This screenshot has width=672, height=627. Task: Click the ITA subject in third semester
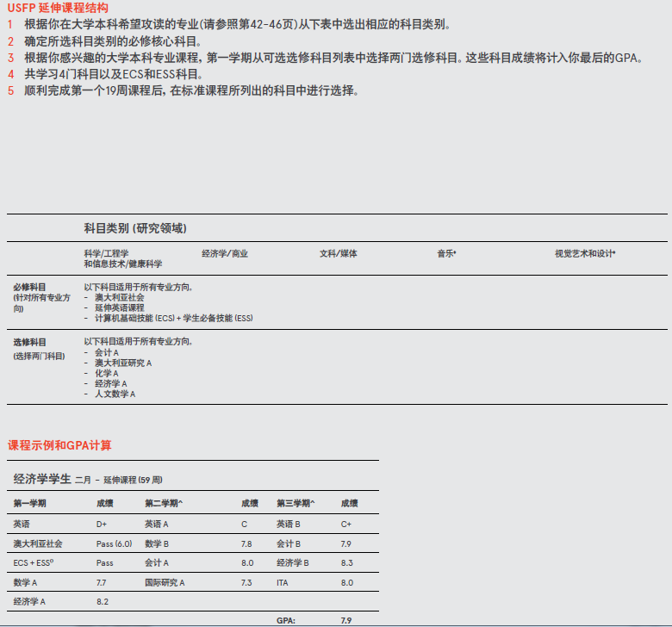[x=283, y=583]
